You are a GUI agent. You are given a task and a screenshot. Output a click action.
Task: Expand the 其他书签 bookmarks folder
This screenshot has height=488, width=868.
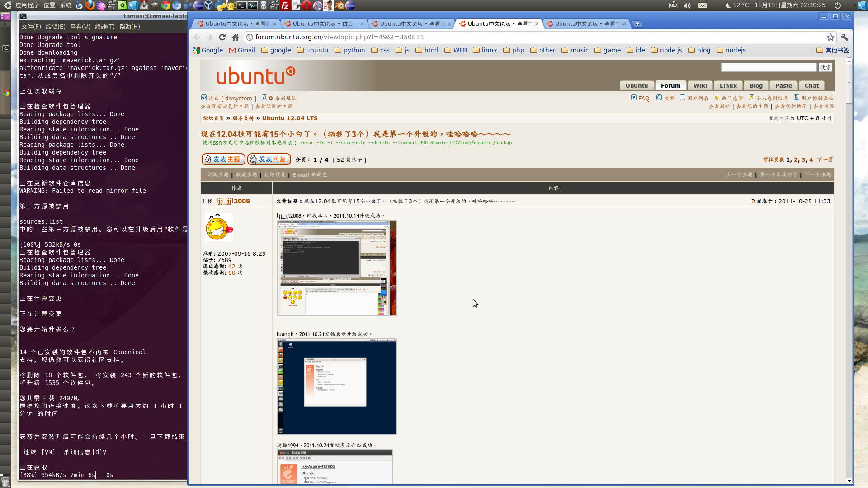(833, 50)
